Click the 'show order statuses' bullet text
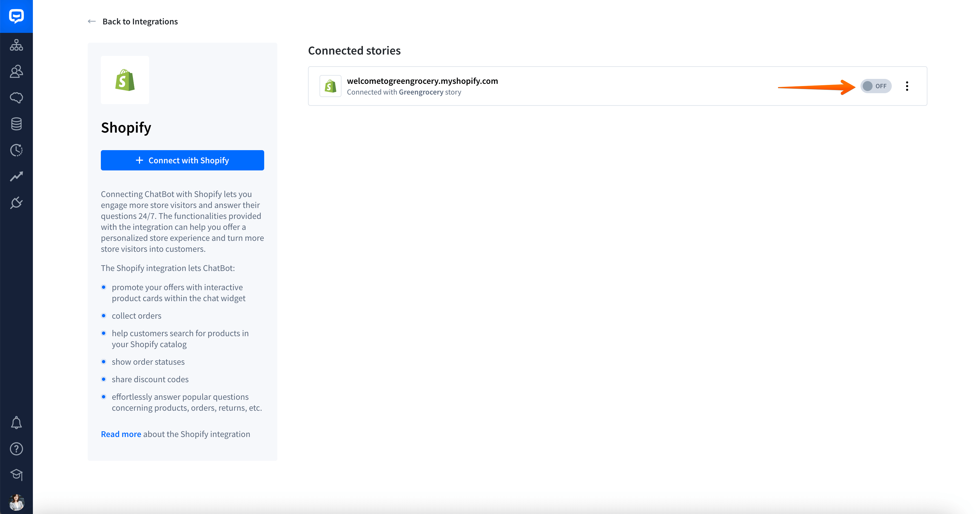Image resolution: width=980 pixels, height=514 pixels. point(148,362)
